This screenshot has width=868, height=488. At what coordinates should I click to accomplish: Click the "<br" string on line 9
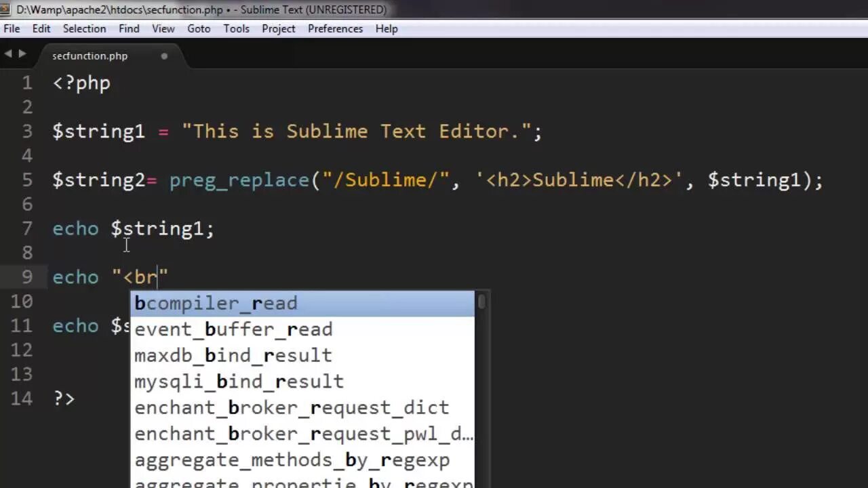point(140,277)
